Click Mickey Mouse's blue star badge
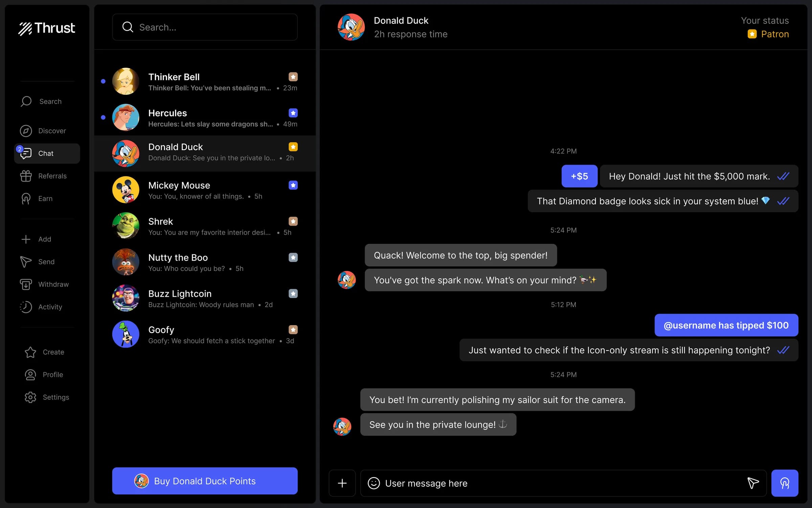 coord(293,185)
